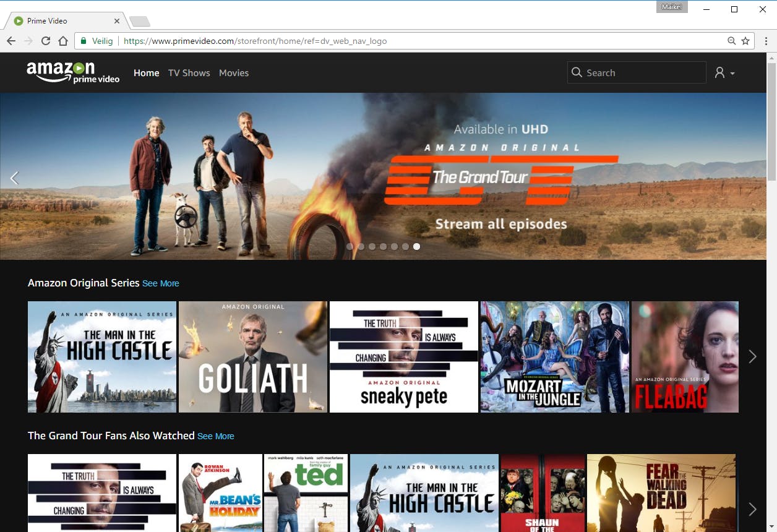777x532 pixels.
Task: Open High Castle in Fans Also Watched row
Action: click(424, 493)
